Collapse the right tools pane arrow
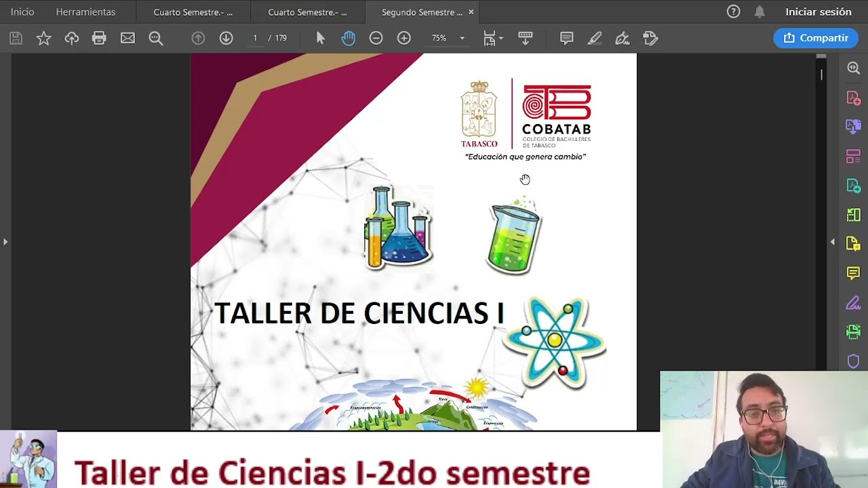This screenshot has width=868, height=488. pos(833,241)
